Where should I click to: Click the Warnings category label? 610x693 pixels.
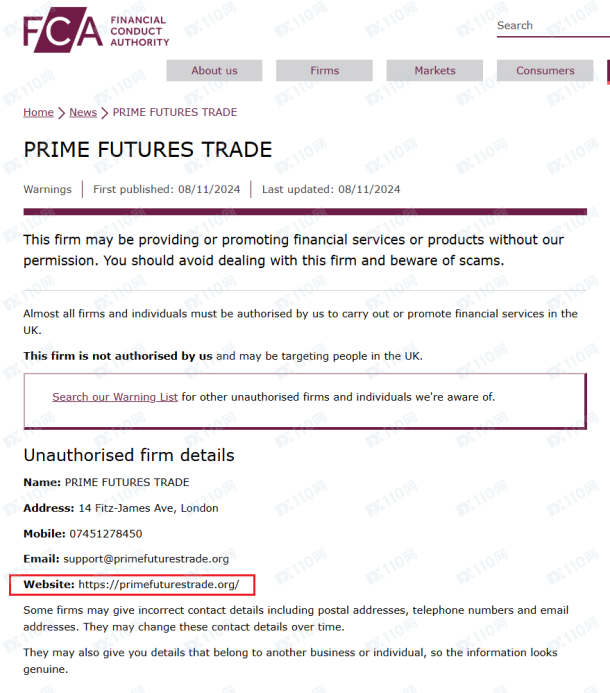[x=48, y=189]
